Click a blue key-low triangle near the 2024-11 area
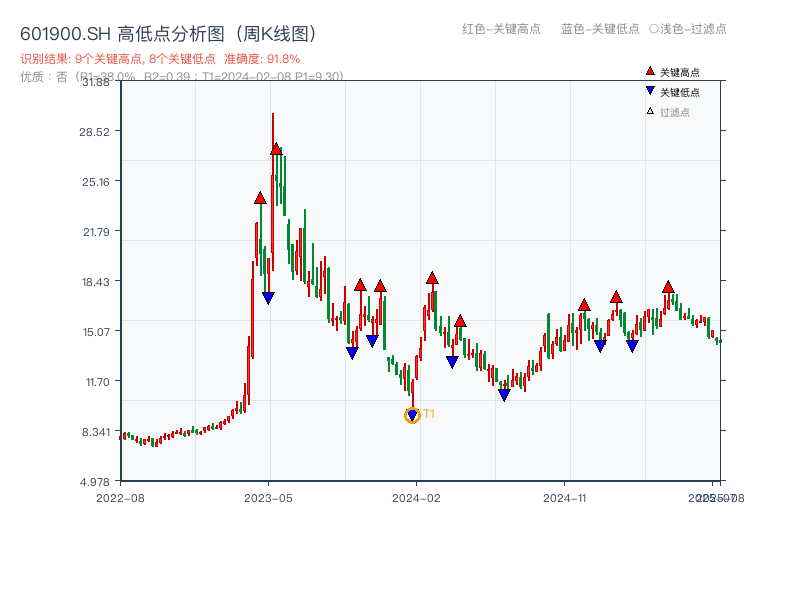 click(600, 345)
